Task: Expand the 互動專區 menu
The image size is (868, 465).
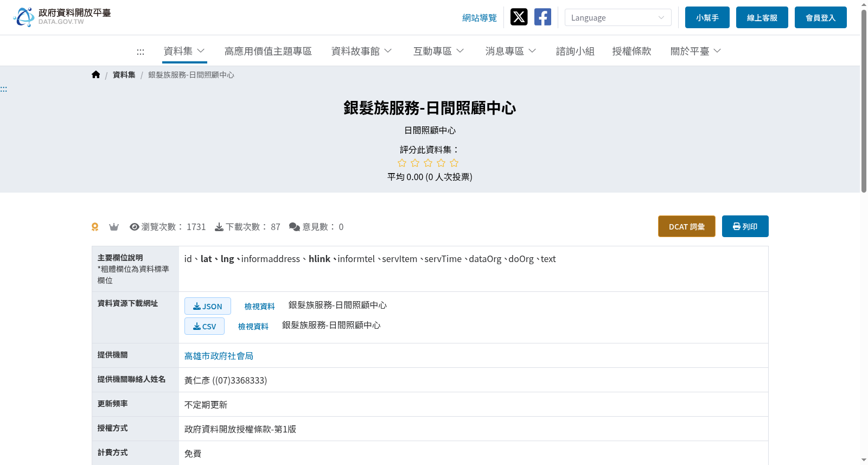Action: (439, 51)
